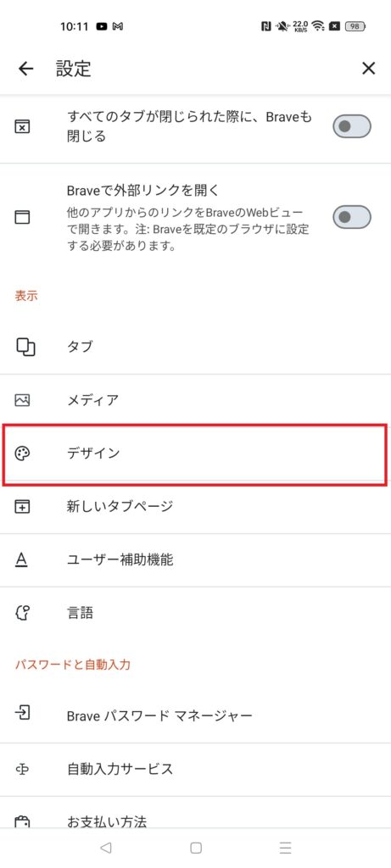This screenshot has height=868, width=391.
Task: Toggle close Brave when all tabs closed
Action: click(352, 126)
